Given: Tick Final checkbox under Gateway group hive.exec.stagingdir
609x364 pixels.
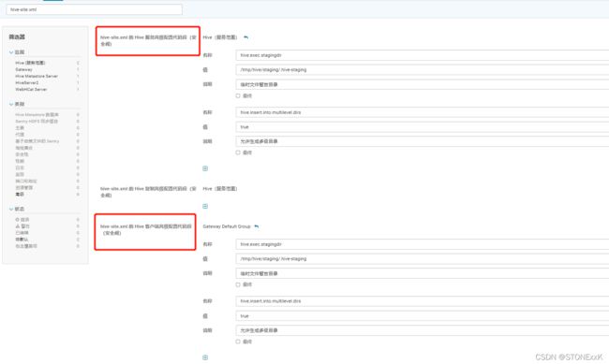Looking at the screenshot, I should click(238, 284).
